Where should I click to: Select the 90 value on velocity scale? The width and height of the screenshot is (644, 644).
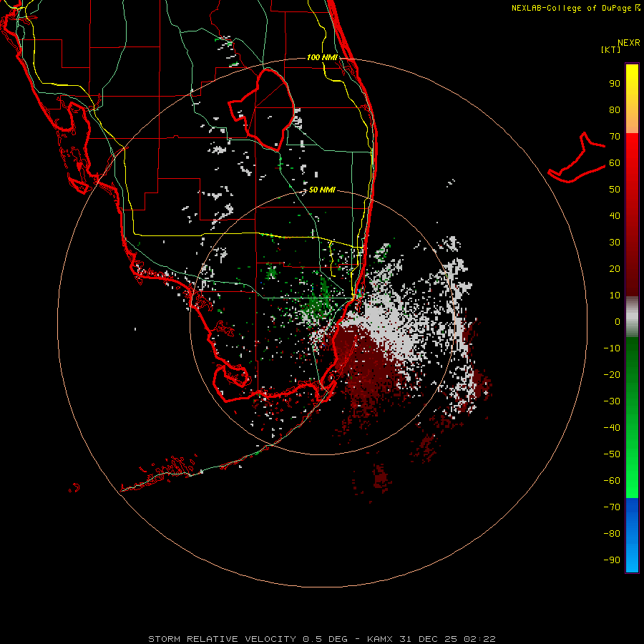pyautogui.click(x=615, y=84)
